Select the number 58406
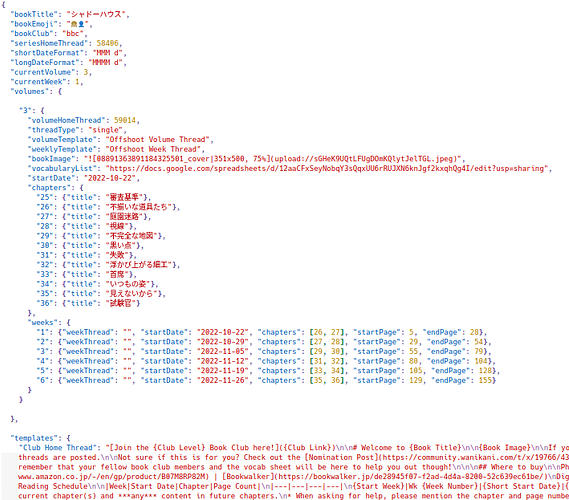Viewport: 569px width, 500px height. point(107,43)
